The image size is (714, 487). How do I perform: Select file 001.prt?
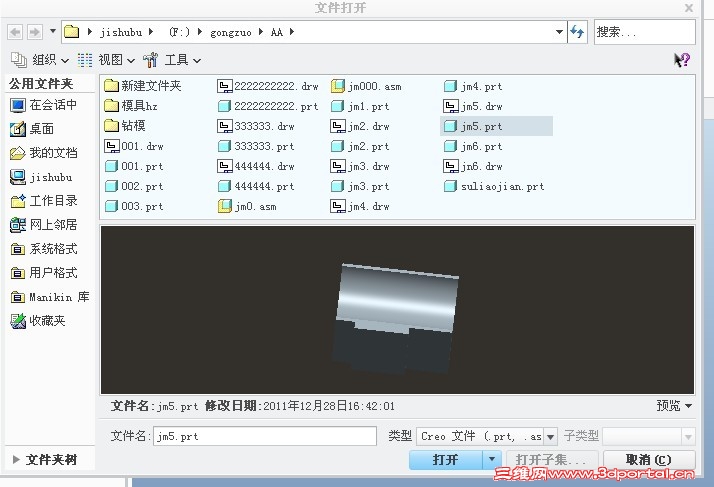pyautogui.click(x=134, y=166)
